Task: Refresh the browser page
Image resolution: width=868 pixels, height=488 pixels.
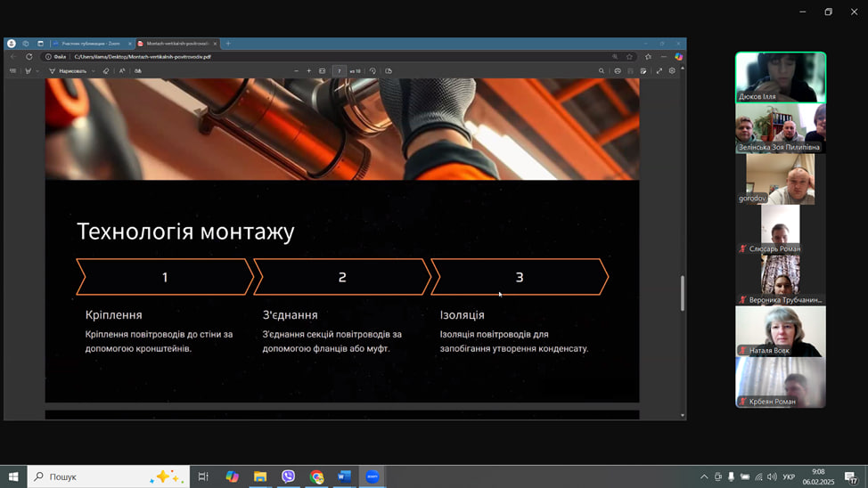Action: click(29, 57)
